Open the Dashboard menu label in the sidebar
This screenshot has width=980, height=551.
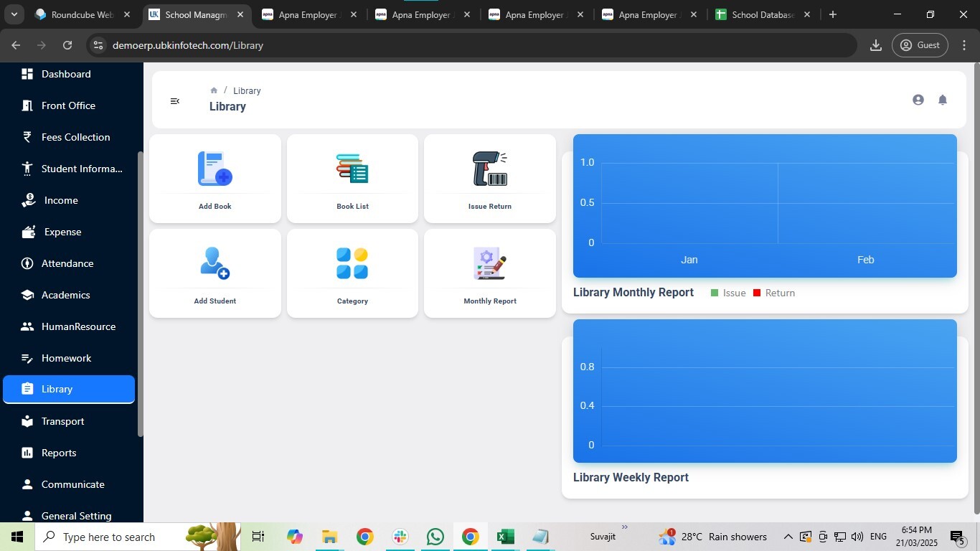coord(66,74)
